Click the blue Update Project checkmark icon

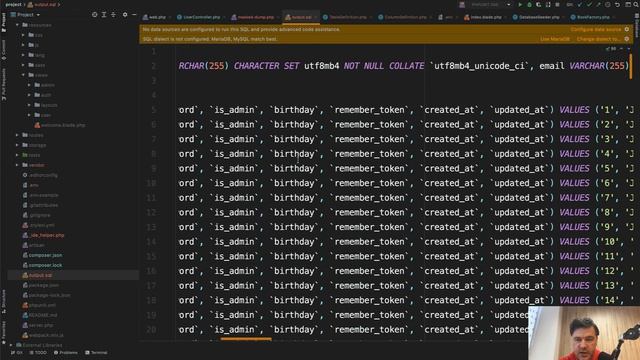click(580, 5)
